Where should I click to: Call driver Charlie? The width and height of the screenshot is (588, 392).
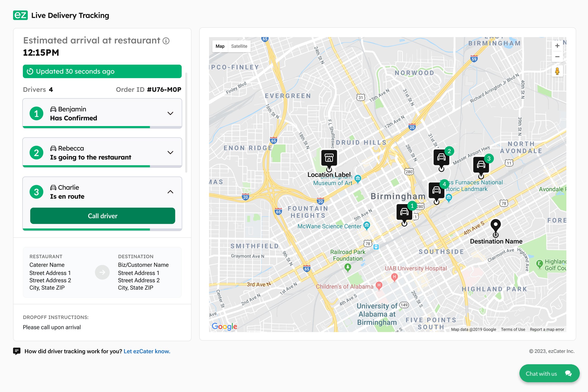click(103, 216)
